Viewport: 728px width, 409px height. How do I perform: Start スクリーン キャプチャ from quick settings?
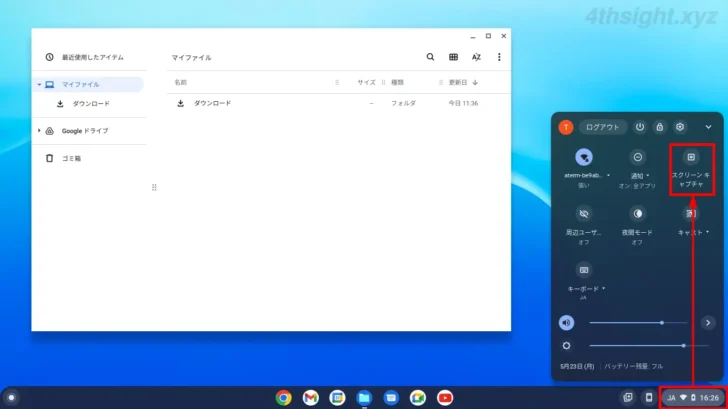pyautogui.click(x=691, y=157)
